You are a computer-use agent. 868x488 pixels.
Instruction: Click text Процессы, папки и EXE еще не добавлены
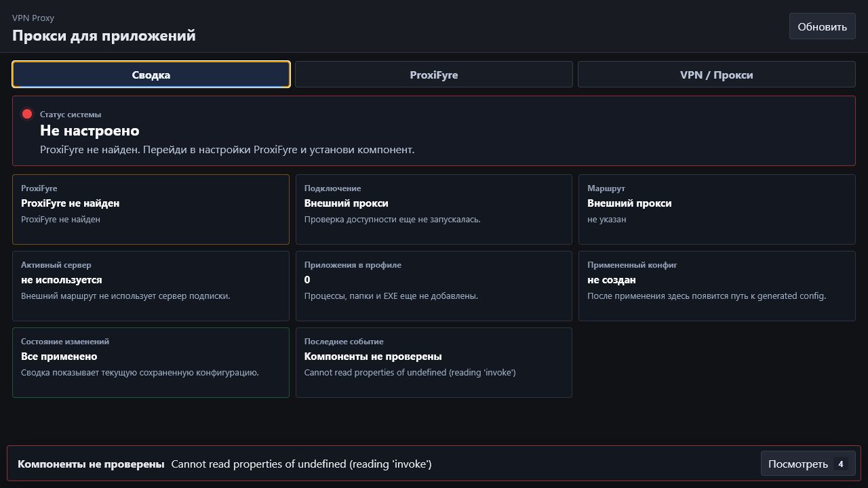391,296
